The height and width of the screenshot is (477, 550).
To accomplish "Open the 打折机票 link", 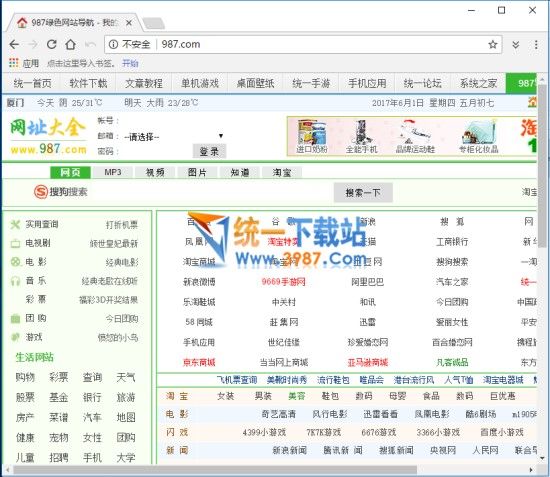I will pyautogui.click(x=122, y=225).
